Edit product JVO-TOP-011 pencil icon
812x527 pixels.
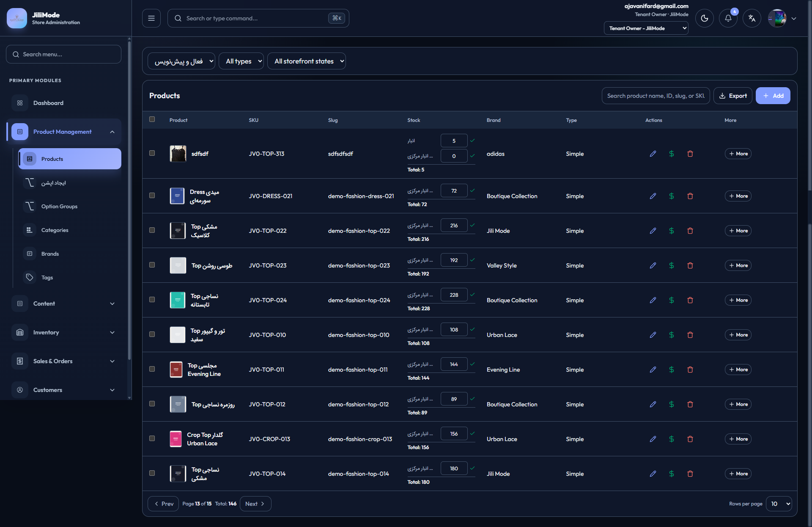coord(653,370)
